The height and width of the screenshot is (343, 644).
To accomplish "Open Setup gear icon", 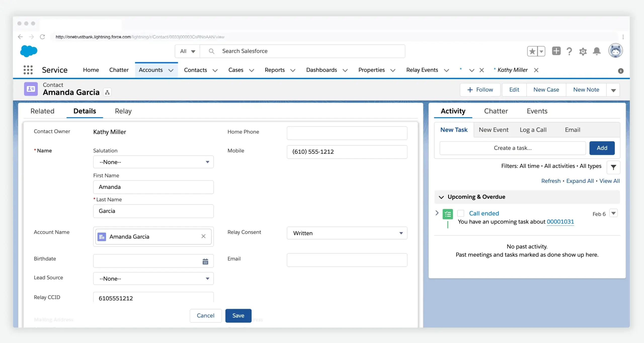I will [583, 51].
